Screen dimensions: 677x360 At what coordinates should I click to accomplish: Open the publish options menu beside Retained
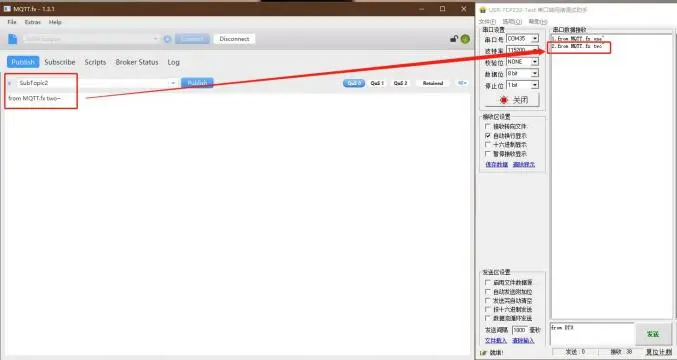coord(462,83)
